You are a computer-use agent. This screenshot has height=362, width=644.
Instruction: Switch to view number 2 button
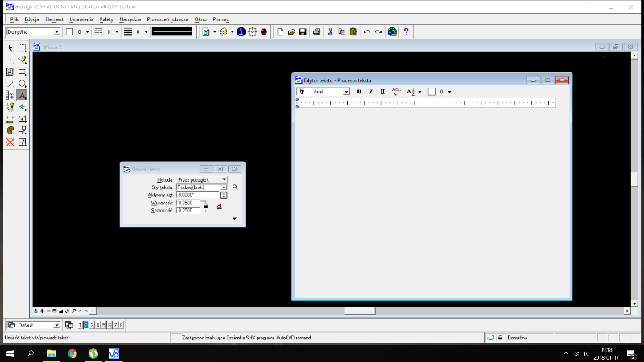point(87,325)
